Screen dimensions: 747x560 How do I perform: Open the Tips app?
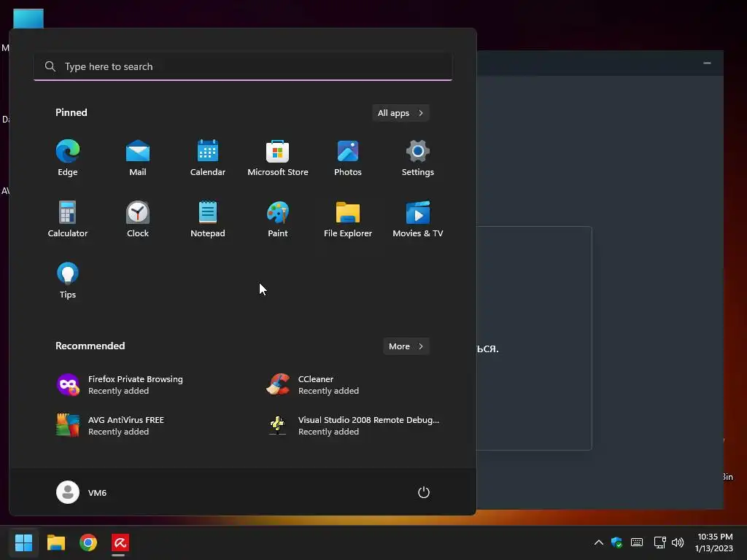click(68, 281)
